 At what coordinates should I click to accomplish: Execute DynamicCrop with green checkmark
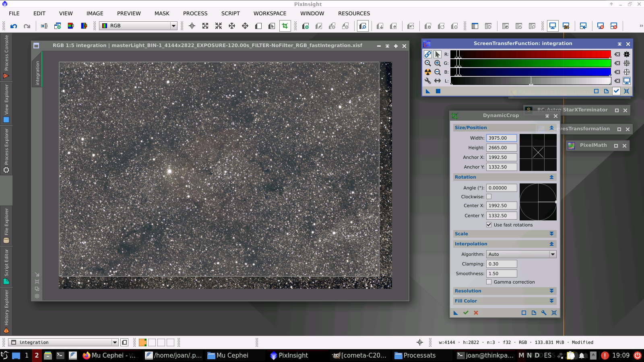(466, 313)
